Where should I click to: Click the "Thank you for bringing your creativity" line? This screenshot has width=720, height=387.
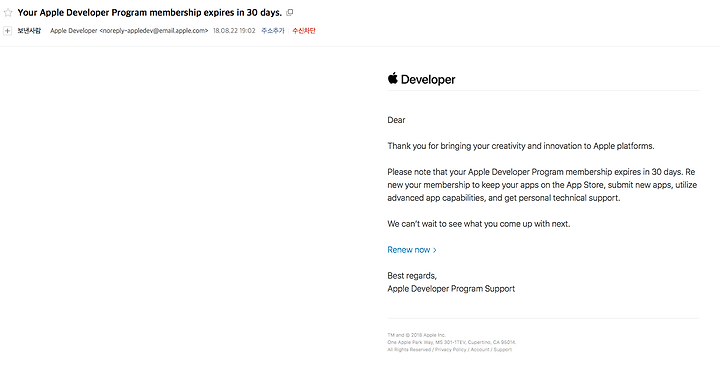point(521,146)
